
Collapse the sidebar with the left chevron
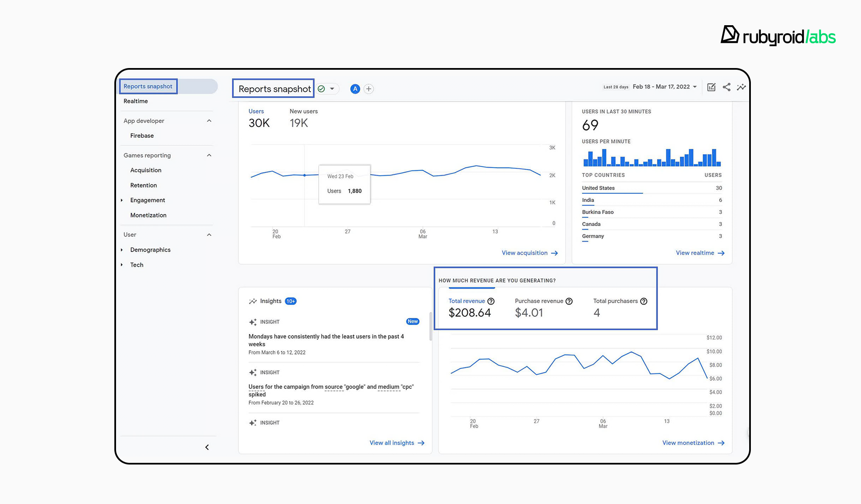point(207,447)
